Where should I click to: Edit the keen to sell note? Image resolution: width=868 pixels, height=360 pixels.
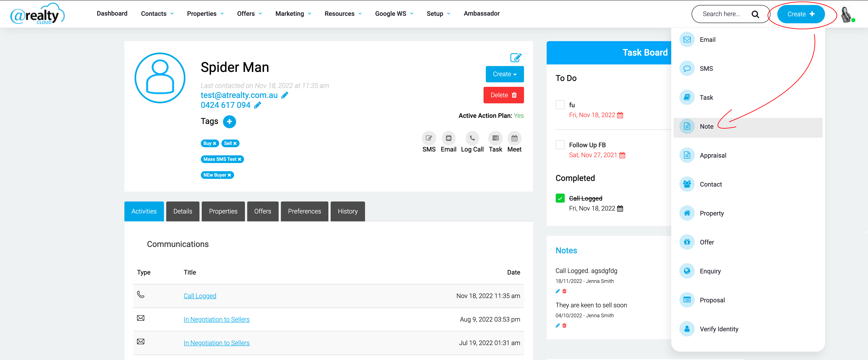[558, 326]
